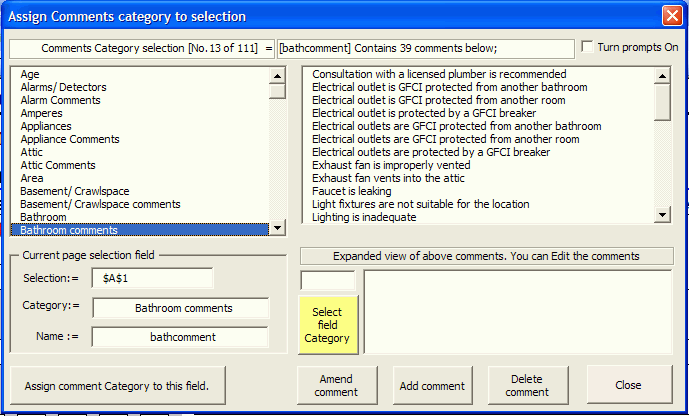Image resolution: width=689 pixels, height=416 pixels.
Task: Click Assign comment Category to this field
Action: pyautogui.click(x=118, y=385)
